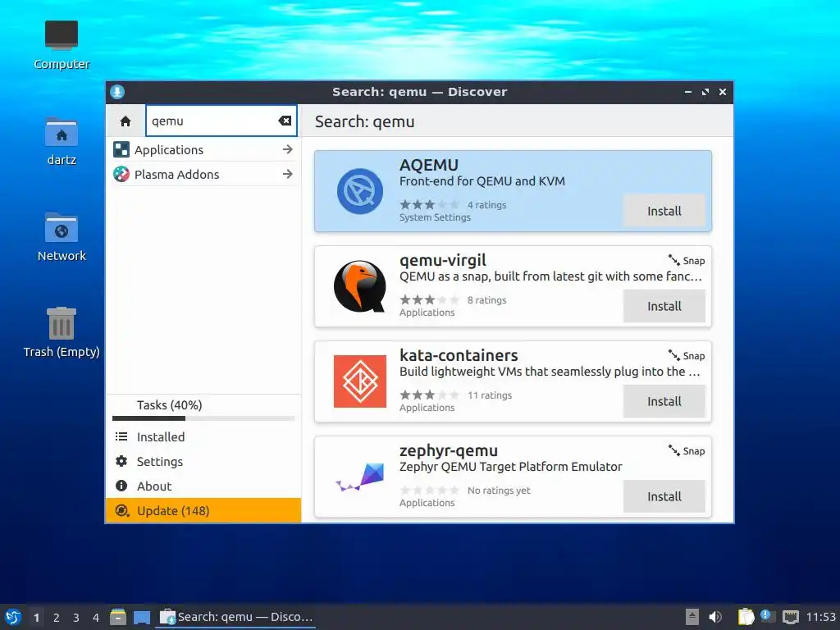Open clipboard tray icon

tap(746, 617)
